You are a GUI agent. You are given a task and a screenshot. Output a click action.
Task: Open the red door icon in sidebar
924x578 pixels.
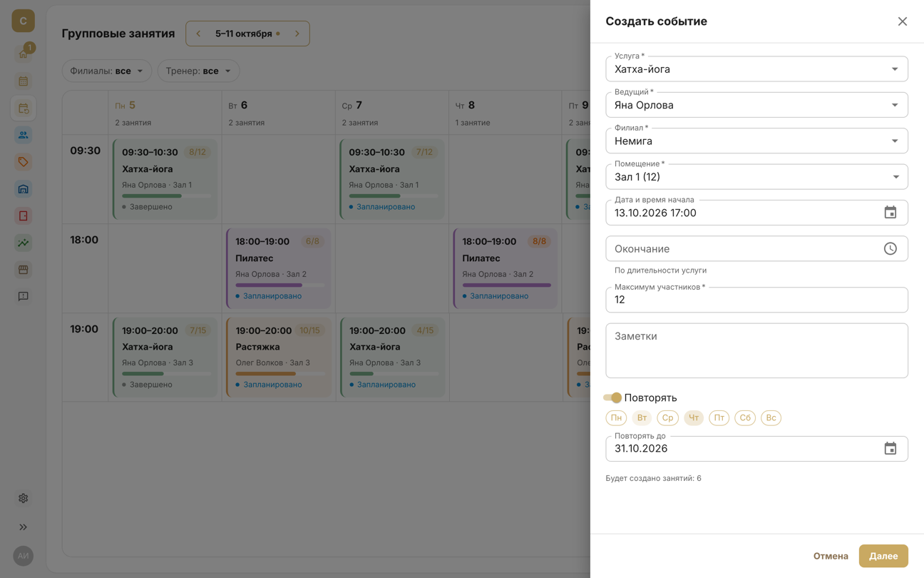click(x=24, y=216)
